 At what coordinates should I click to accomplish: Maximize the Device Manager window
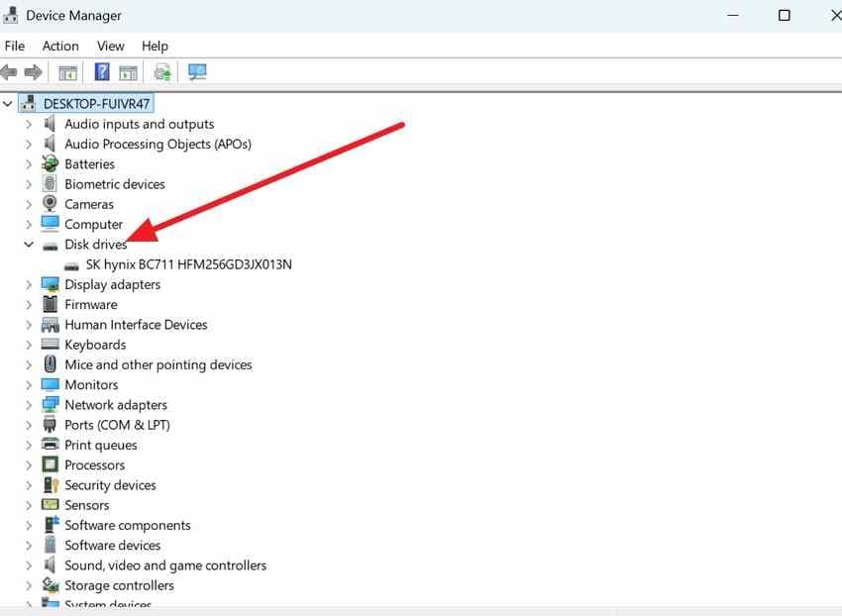click(x=784, y=15)
